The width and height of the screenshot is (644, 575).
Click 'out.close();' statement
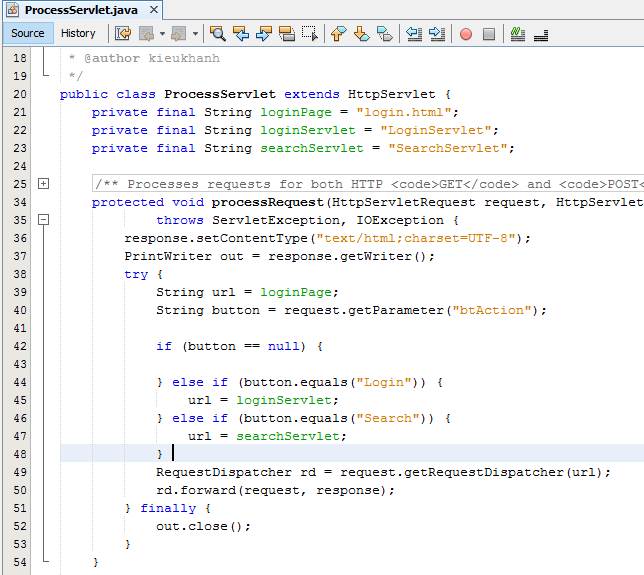point(203,527)
